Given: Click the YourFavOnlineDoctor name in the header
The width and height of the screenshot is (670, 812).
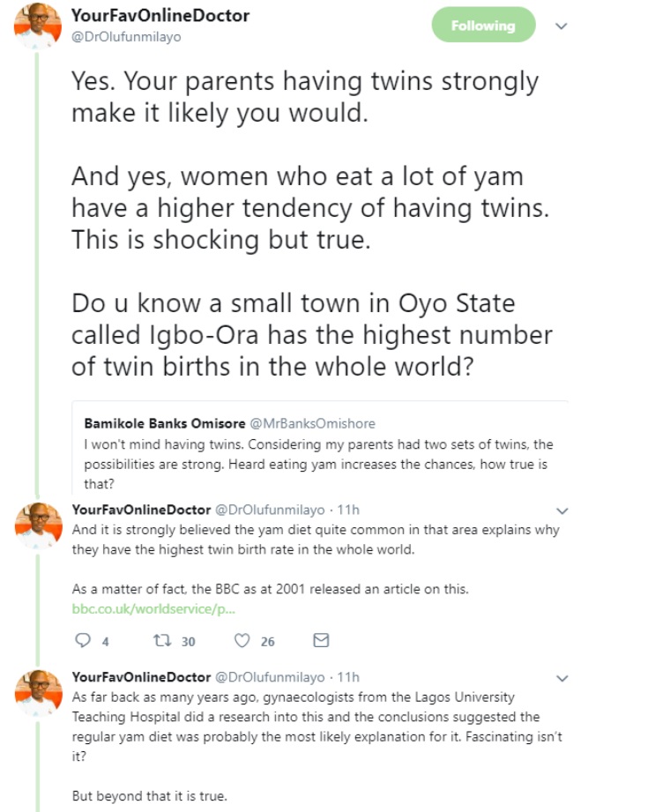Looking at the screenshot, I should [x=160, y=17].
